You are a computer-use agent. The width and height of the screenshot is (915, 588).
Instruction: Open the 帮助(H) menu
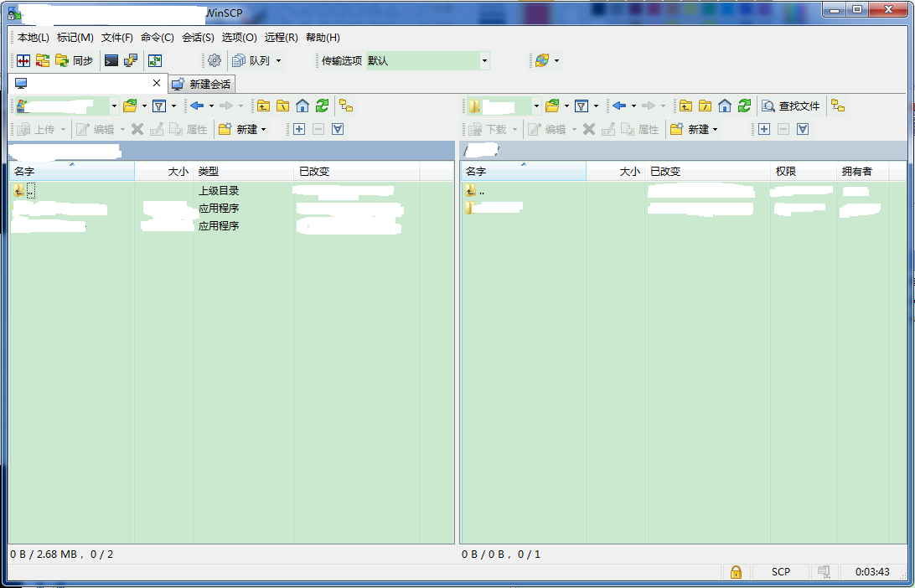(323, 38)
